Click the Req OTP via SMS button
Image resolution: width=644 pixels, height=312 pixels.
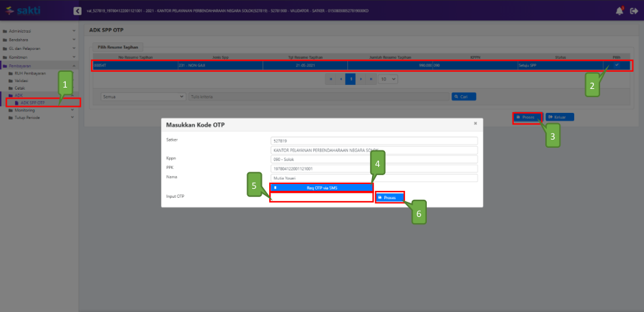(x=321, y=187)
